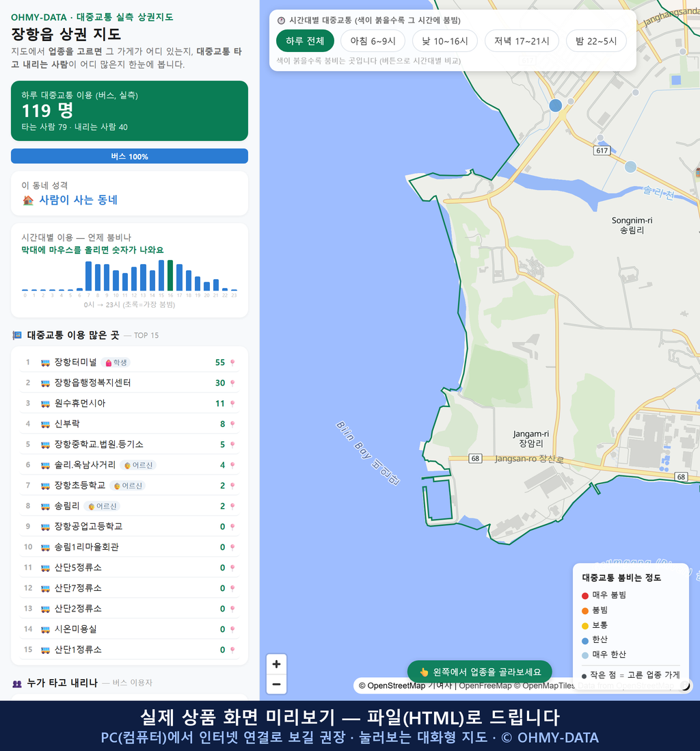The width and height of the screenshot is (700, 751).
Task: Click route 617 shield on the map
Action: click(x=602, y=150)
